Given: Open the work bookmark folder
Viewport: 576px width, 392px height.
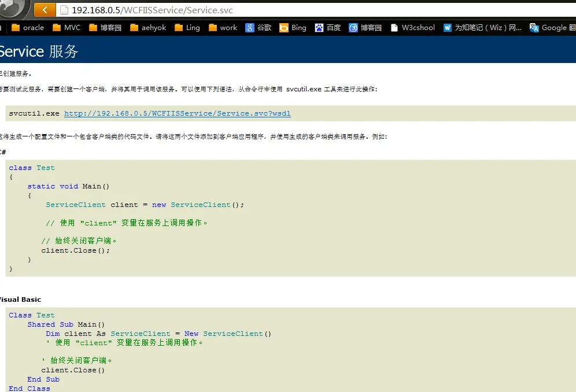Looking at the screenshot, I should [223, 27].
